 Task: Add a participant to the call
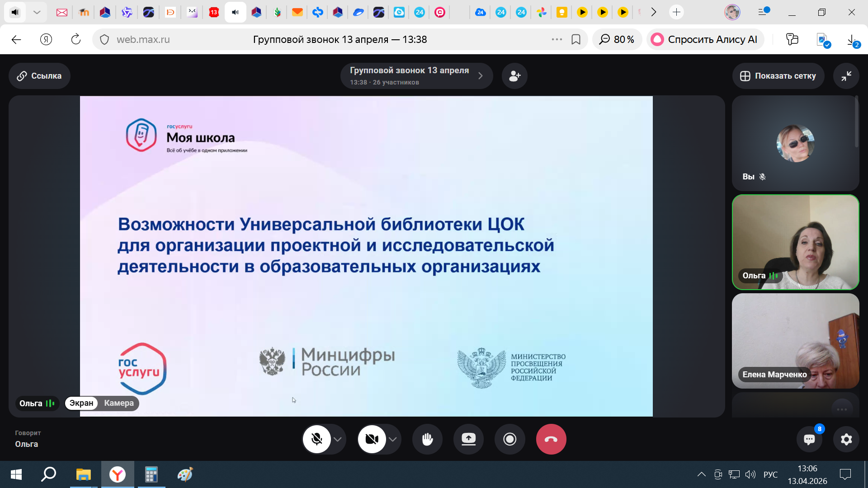[x=514, y=76]
